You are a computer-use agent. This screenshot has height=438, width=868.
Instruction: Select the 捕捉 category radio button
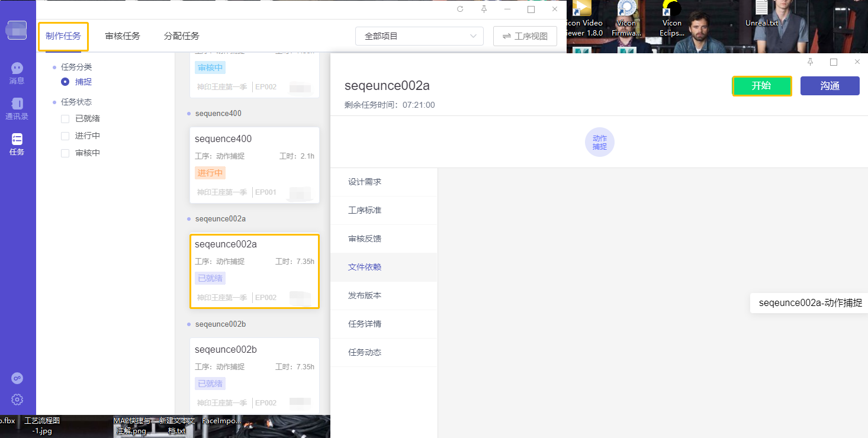click(65, 82)
